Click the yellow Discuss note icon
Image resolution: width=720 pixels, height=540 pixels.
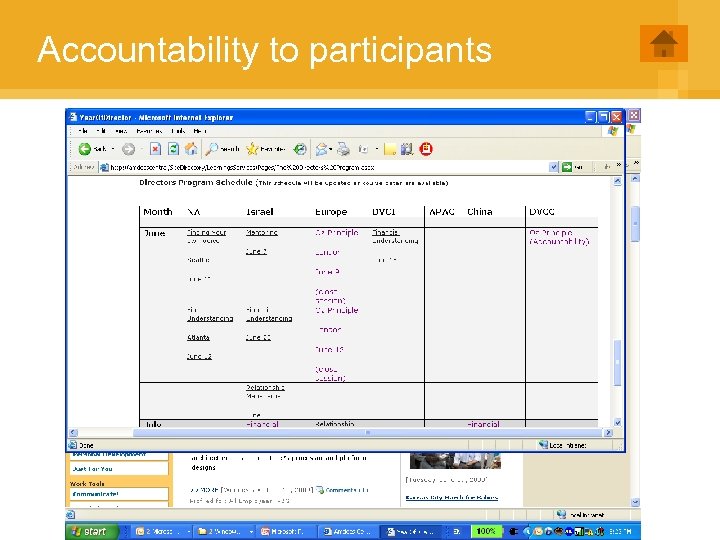click(x=390, y=149)
